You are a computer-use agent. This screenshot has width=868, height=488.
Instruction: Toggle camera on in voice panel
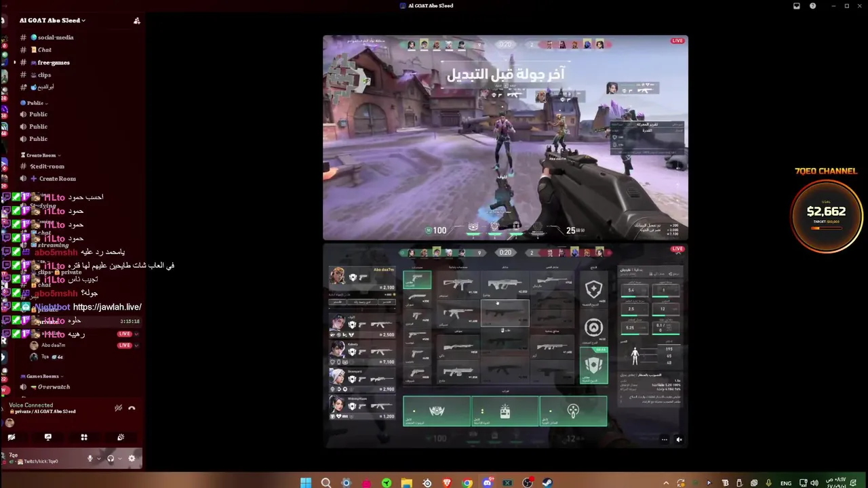[12, 437]
